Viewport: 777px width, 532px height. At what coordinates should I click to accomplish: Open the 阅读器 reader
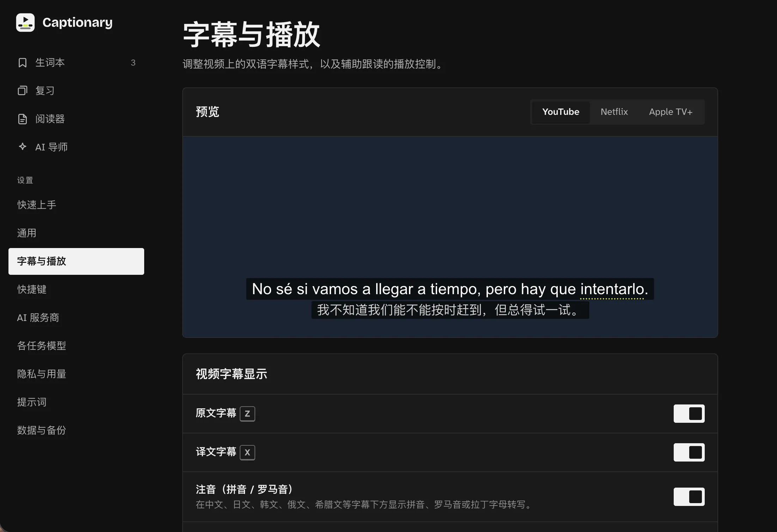76,119
